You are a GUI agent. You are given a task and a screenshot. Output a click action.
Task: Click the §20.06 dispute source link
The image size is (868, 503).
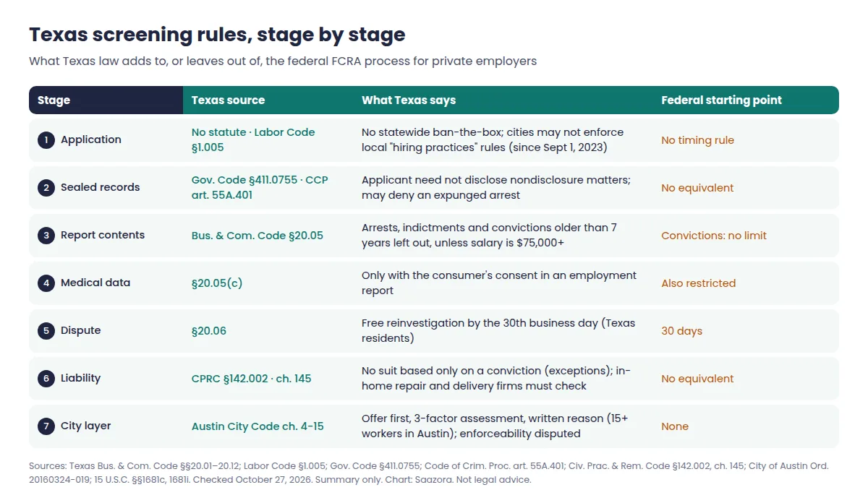pos(209,331)
